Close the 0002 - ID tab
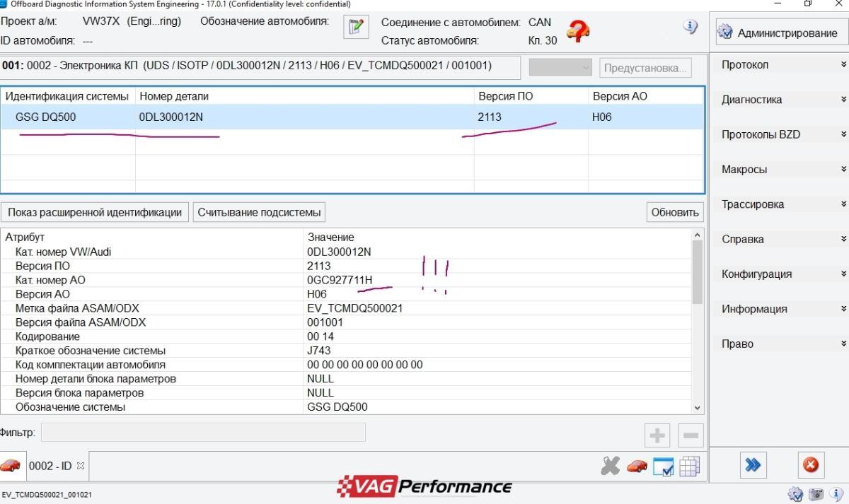Screen dimensions: 849x504 pyautogui.click(x=80, y=466)
